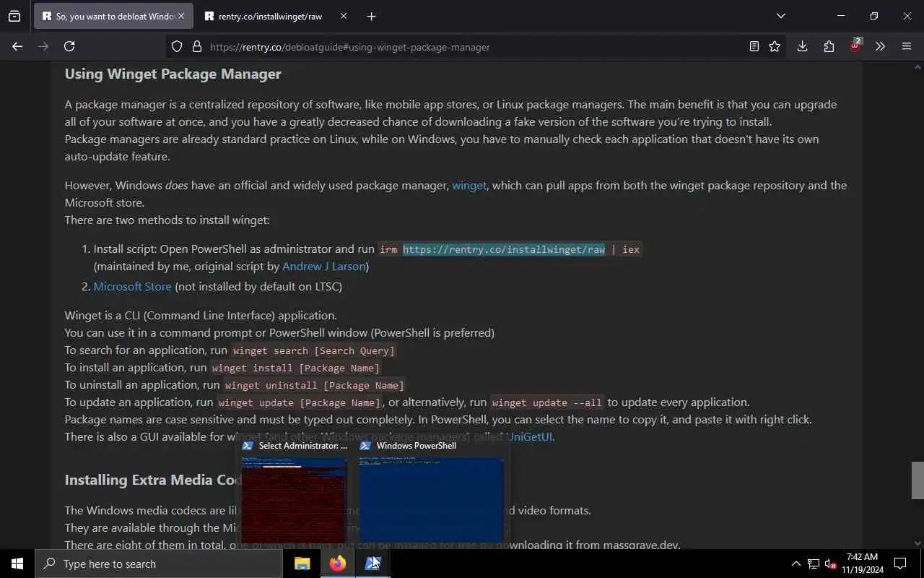Bookmark this page with the star icon
Screen dimensions: 924x578
click(x=775, y=46)
